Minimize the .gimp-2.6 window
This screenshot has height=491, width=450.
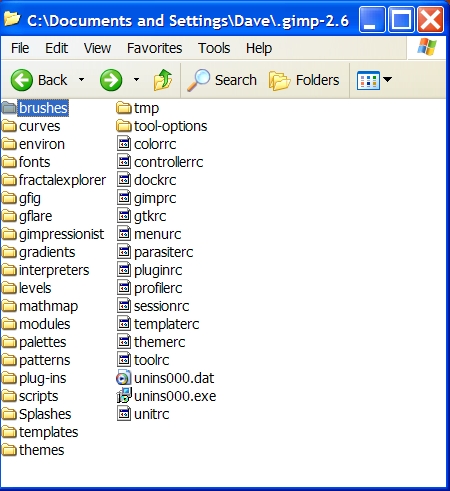[372, 20]
